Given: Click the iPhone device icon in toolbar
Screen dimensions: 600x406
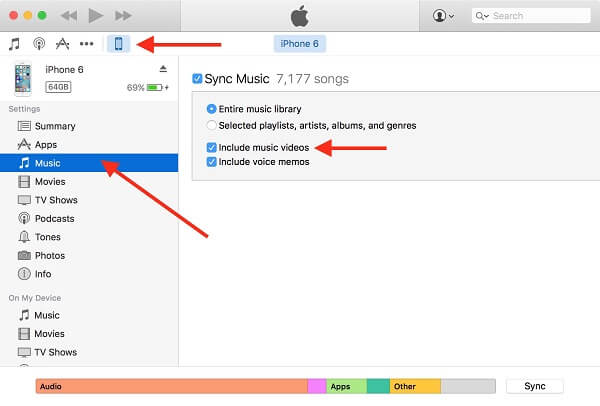Looking at the screenshot, I should [118, 44].
